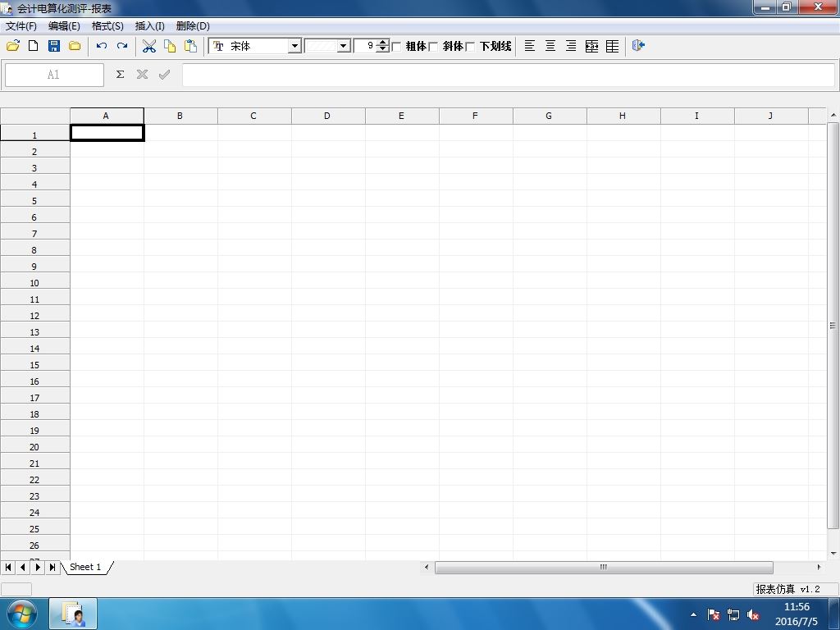Image resolution: width=840 pixels, height=630 pixels.
Task: Click the taskbar application icon
Action: click(73, 614)
